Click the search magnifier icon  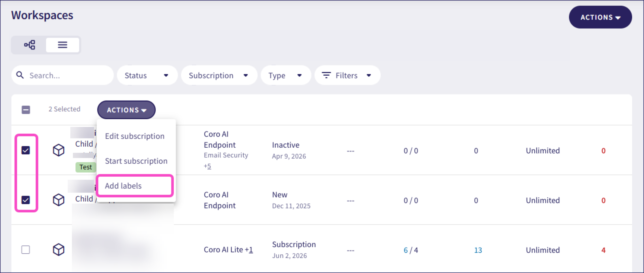[20, 75]
